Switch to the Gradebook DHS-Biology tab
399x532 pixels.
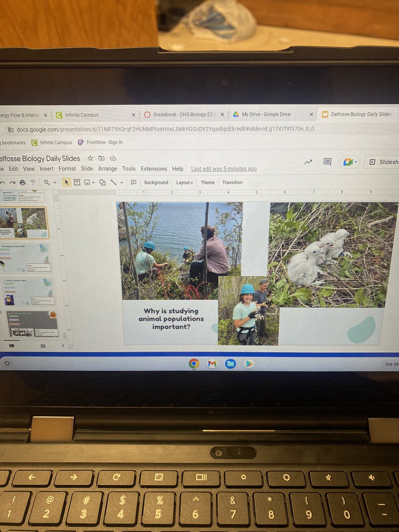coord(184,115)
